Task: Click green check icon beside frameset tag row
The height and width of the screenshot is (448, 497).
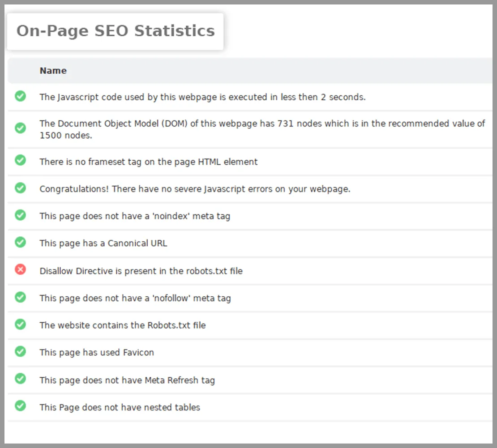Action: [x=20, y=160]
